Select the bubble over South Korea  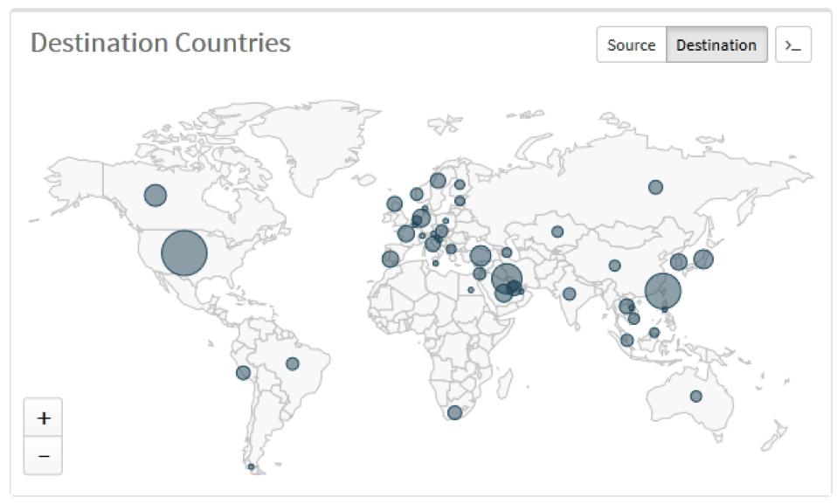[679, 262]
